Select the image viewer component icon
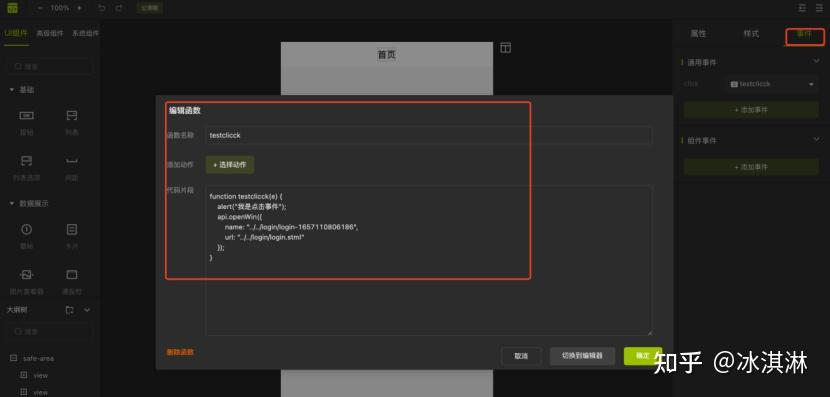Viewport: 830px width, 397px height. point(26,274)
